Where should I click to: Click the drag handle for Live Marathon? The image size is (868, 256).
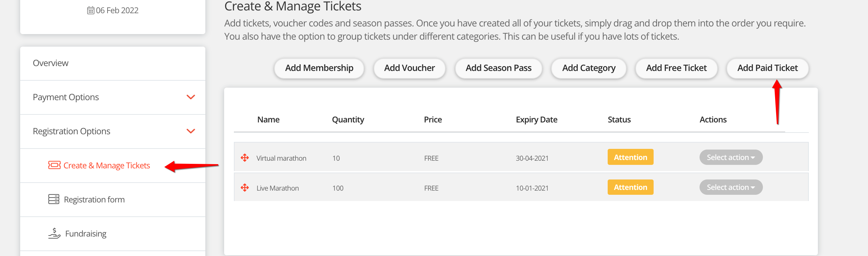coord(245,188)
